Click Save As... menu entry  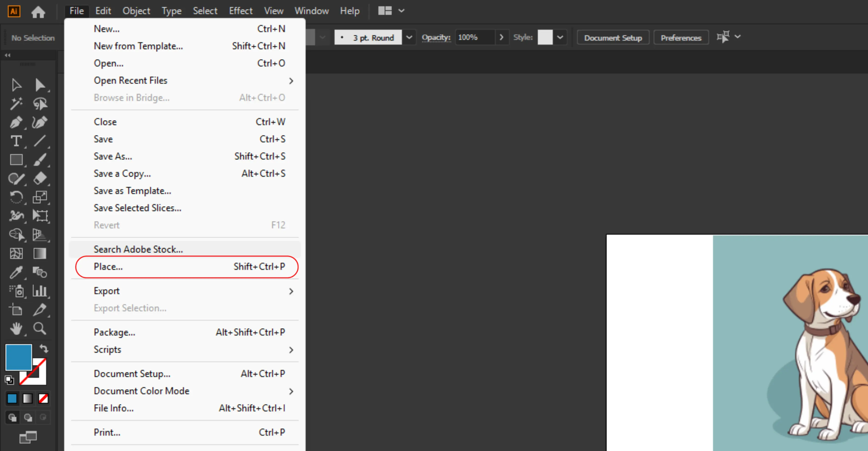pos(185,156)
